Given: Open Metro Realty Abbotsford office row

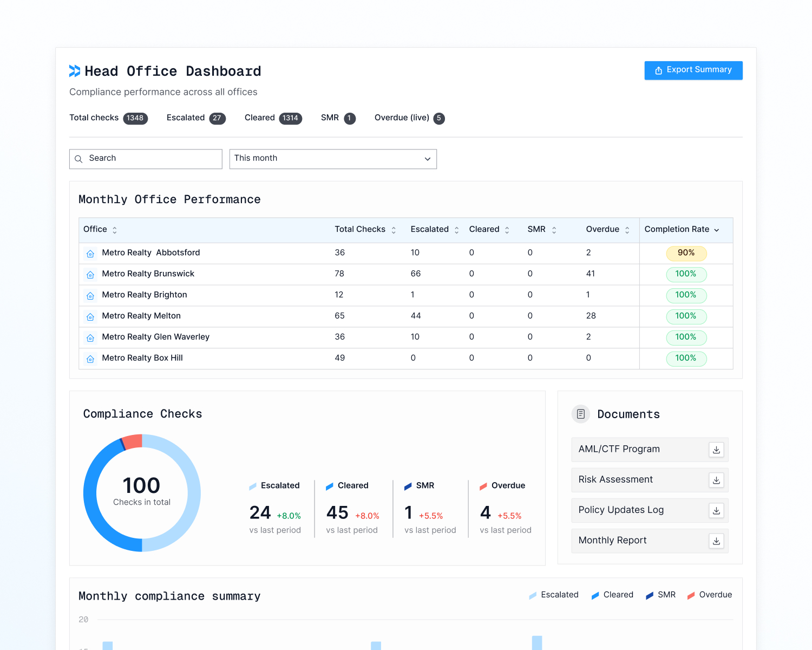Looking at the screenshot, I should [x=406, y=253].
